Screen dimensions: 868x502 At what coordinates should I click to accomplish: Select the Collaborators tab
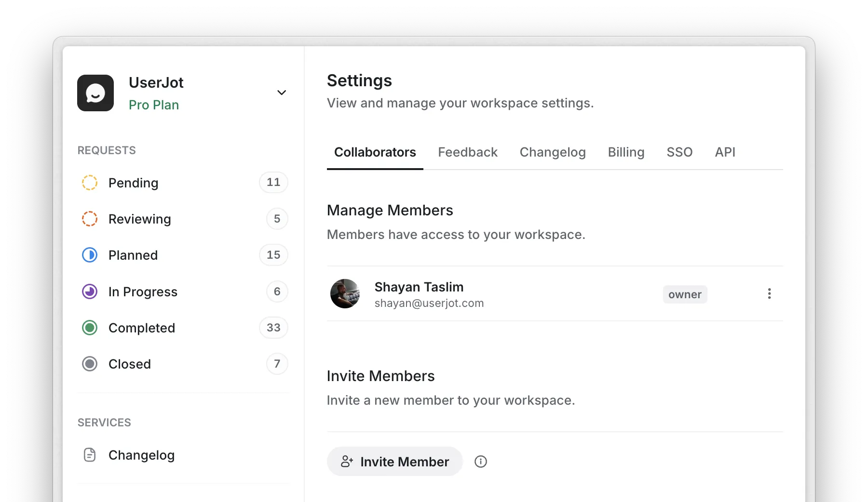point(375,152)
